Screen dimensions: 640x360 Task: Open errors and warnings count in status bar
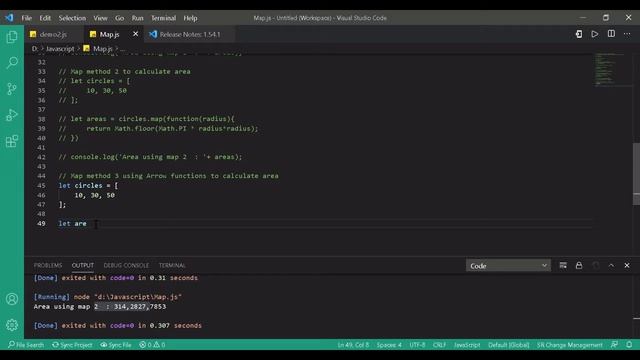click(152, 345)
